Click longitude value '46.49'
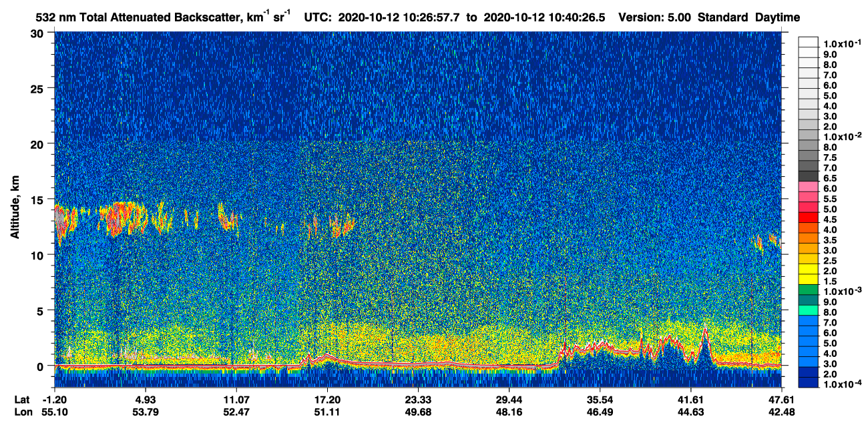 point(600,412)
